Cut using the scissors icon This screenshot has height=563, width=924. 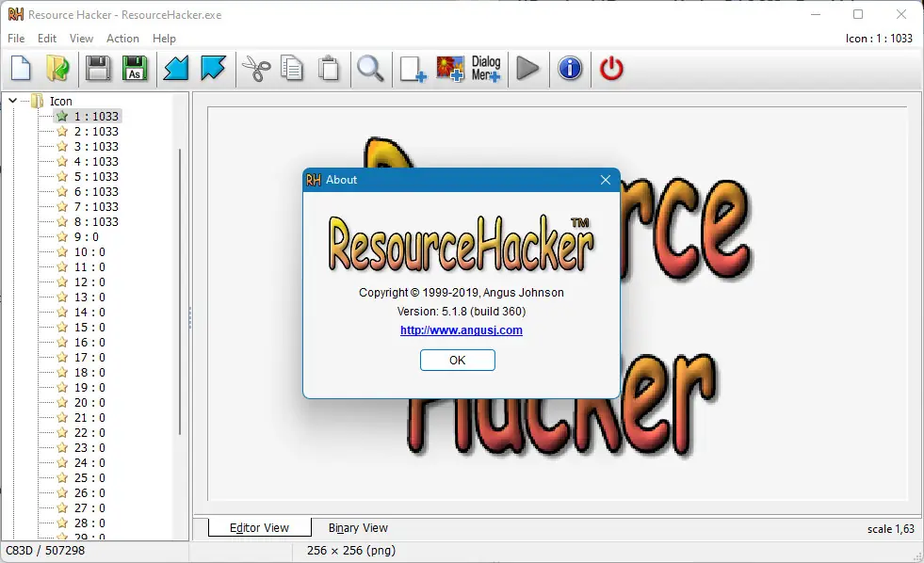tap(256, 69)
